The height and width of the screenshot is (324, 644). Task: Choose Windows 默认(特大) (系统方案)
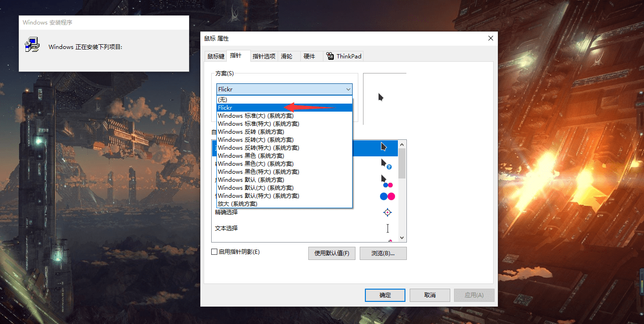(284, 196)
